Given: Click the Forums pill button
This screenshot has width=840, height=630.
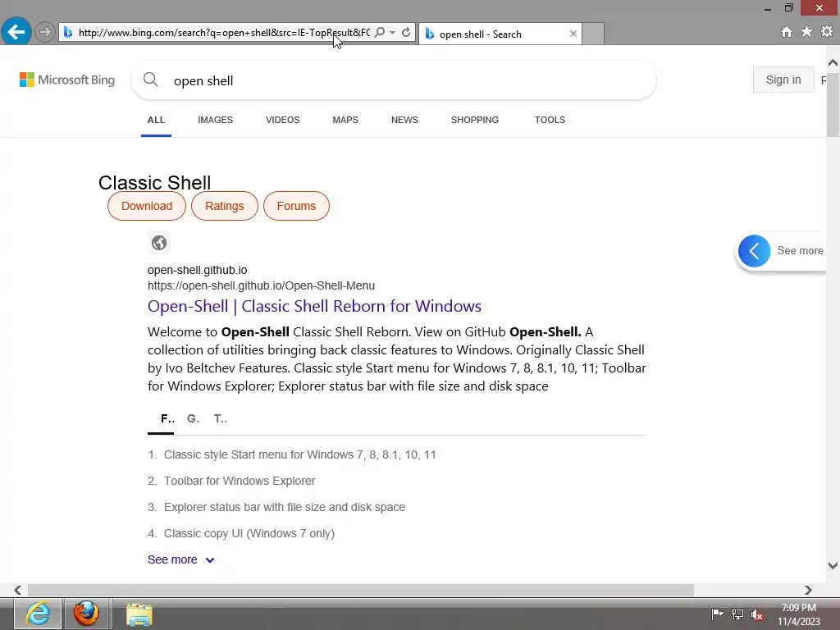Looking at the screenshot, I should [x=296, y=206].
